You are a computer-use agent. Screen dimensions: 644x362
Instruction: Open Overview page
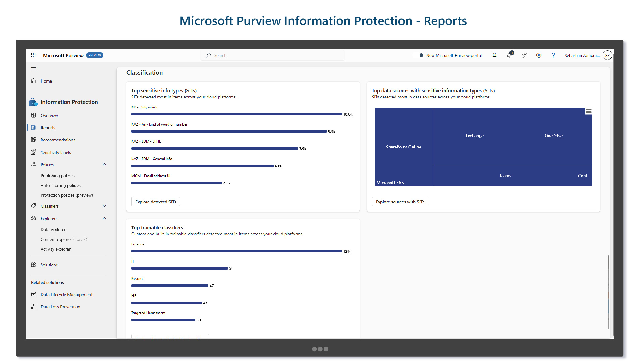pyautogui.click(x=49, y=116)
